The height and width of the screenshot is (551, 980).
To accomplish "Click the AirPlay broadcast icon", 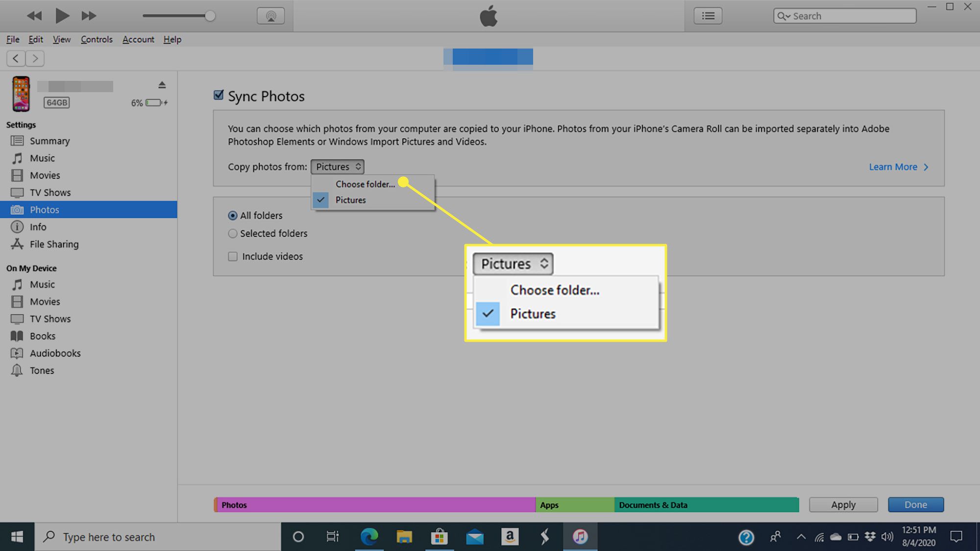I will [x=270, y=16].
